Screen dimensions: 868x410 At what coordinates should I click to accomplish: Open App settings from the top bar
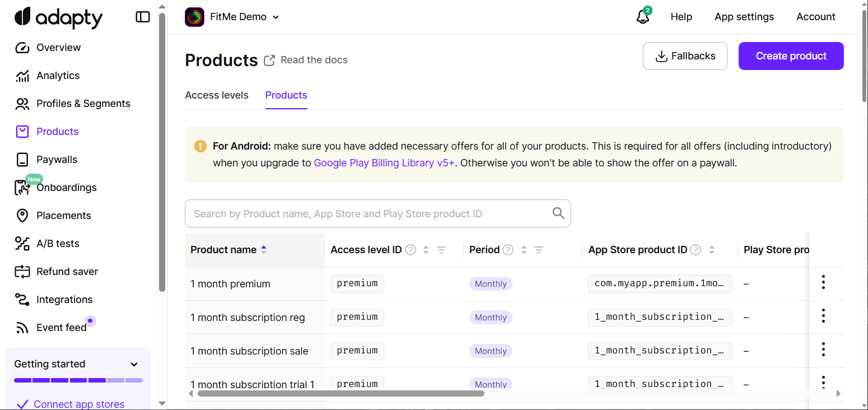744,17
